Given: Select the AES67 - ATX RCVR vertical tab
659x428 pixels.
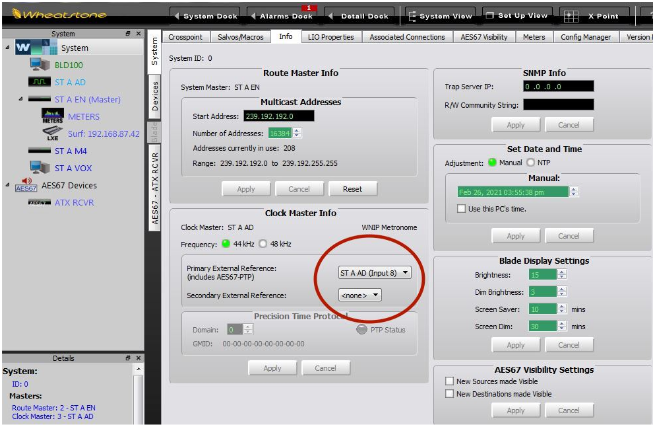Looking at the screenshot, I should point(155,188).
